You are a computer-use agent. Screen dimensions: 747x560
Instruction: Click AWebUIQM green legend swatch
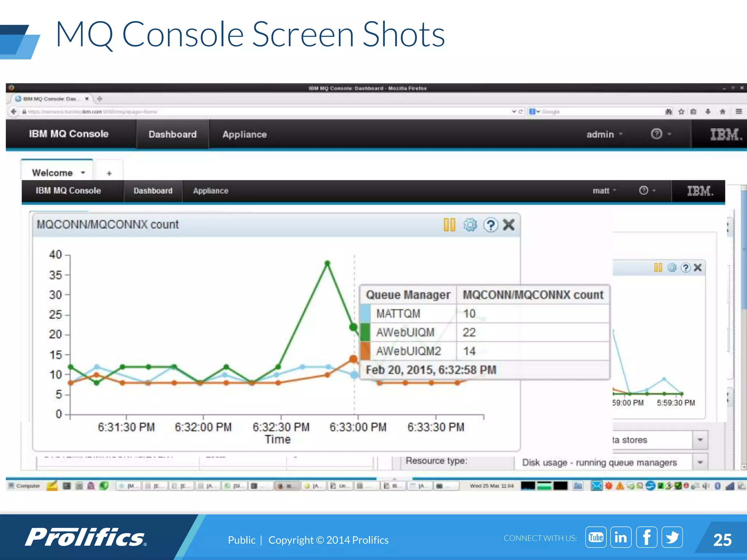pos(365,332)
